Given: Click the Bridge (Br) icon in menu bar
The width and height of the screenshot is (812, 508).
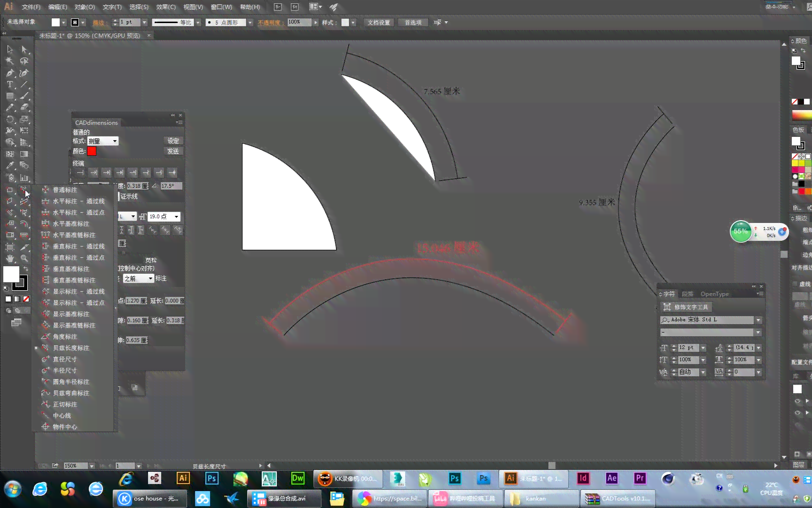Looking at the screenshot, I should point(278,7).
